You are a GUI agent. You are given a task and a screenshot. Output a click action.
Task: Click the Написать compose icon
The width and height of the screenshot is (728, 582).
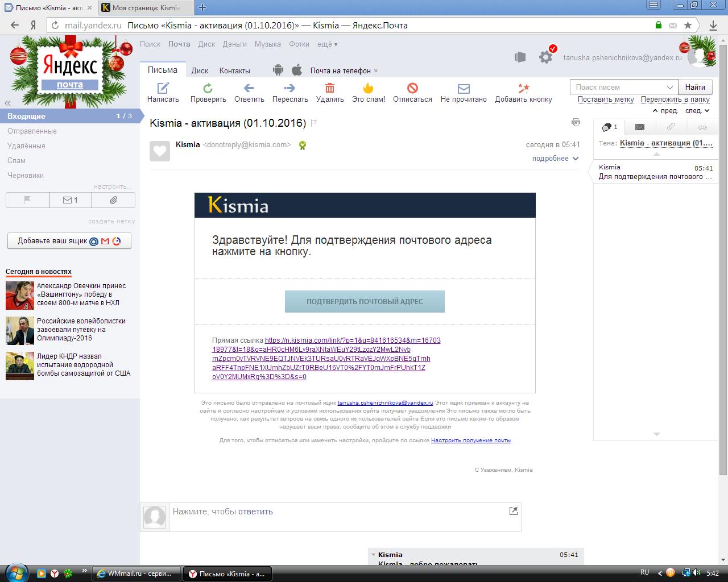[163, 88]
